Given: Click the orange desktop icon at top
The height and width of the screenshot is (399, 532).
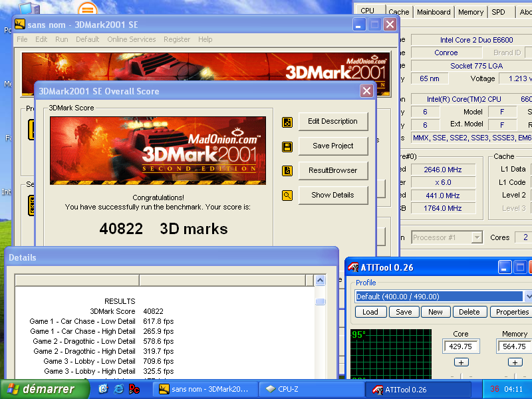Looking at the screenshot, I should tap(88, 9).
